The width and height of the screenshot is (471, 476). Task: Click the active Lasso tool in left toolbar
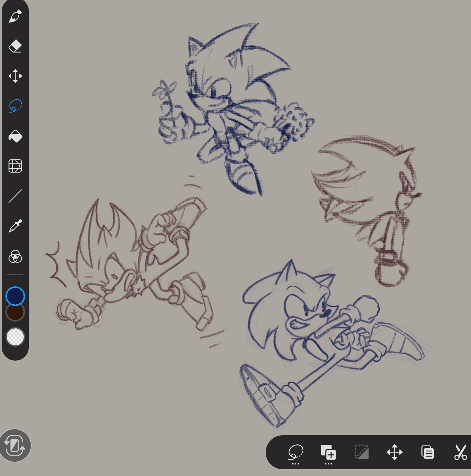15,106
